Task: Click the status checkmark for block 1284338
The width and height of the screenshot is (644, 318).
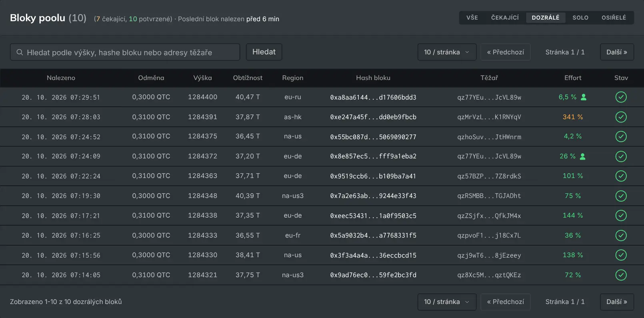Action: [621, 216]
